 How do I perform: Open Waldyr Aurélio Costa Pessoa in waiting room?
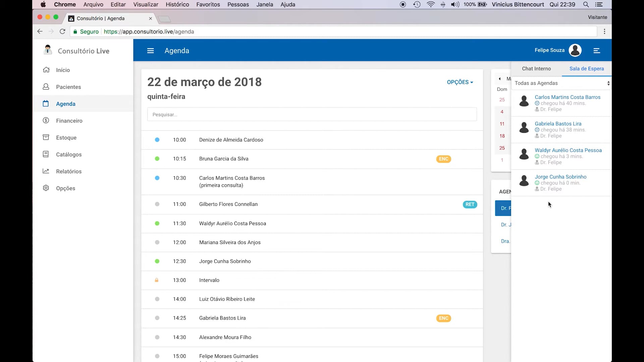(x=568, y=150)
